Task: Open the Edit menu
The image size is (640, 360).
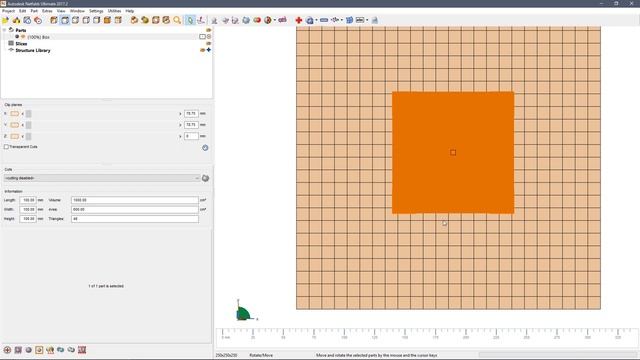Action: 22,11
